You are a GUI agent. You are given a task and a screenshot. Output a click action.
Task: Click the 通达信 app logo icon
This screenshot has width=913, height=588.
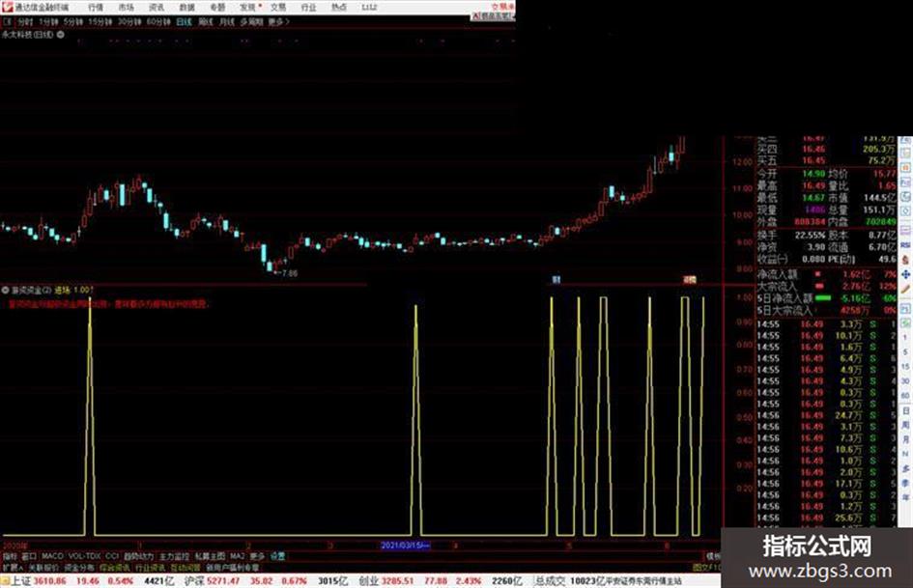[x=7, y=7]
